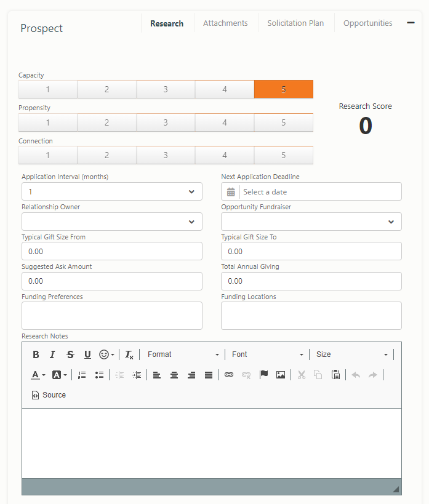429x504 pixels.
Task: Align text left
Action: (x=156, y=375)
